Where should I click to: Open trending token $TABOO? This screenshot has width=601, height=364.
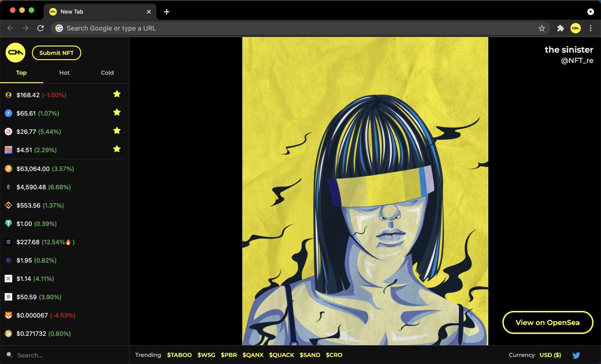pos(179,355)
